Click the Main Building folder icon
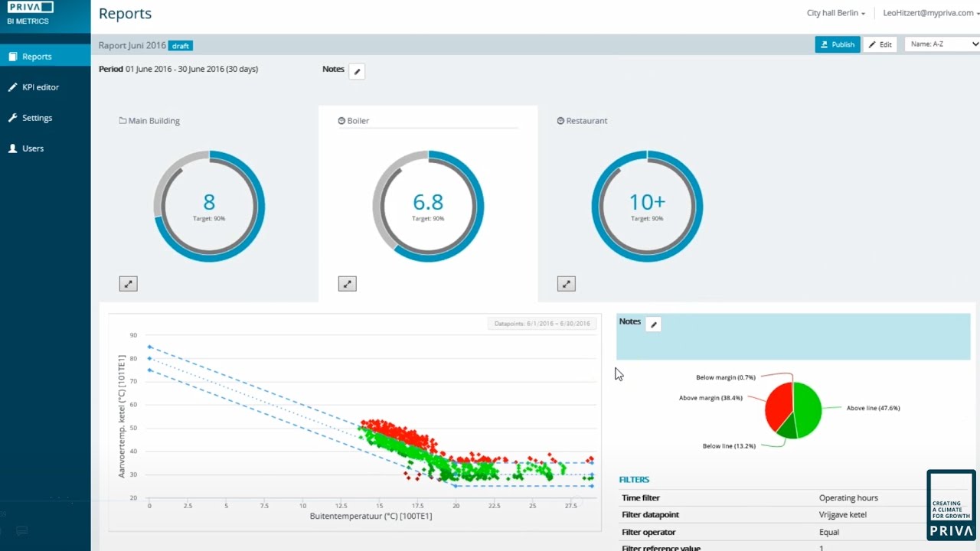 122,121
